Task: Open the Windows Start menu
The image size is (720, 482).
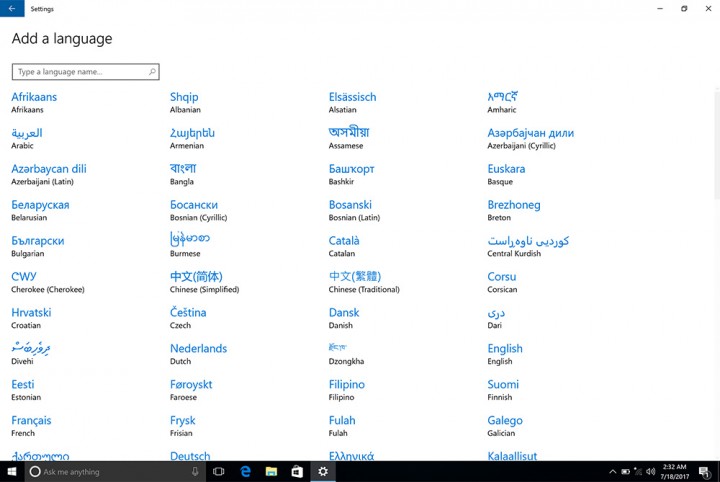Action: (12, 471)
